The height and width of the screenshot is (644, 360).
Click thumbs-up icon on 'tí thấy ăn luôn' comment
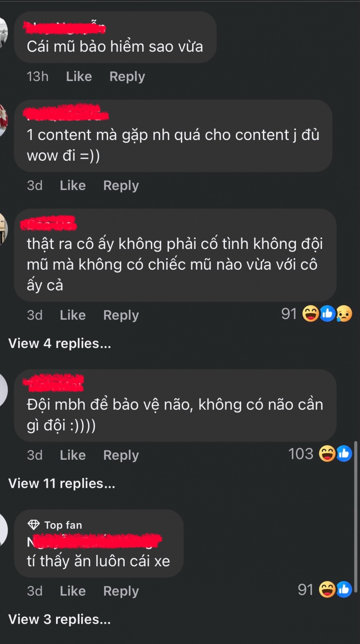coord(344,589)
